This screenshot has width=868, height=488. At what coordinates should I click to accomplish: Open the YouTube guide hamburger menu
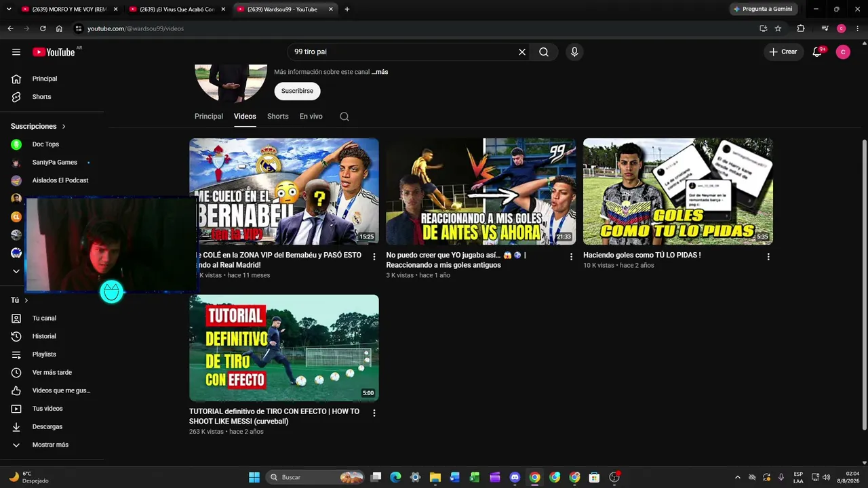point(16,52)
